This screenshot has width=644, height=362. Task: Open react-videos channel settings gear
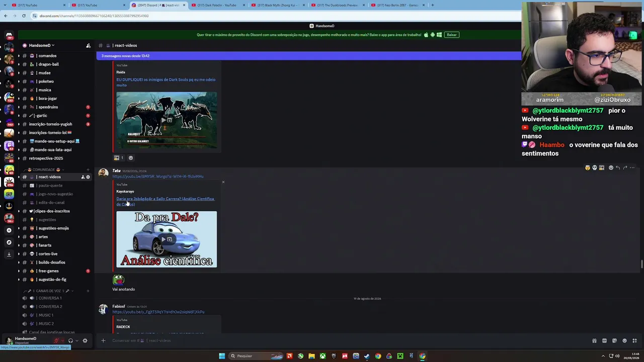[x=88, y=177]
